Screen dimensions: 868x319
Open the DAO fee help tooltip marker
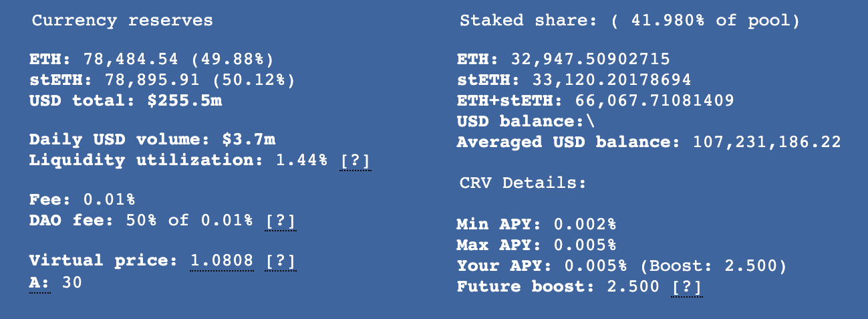point(280,221)
